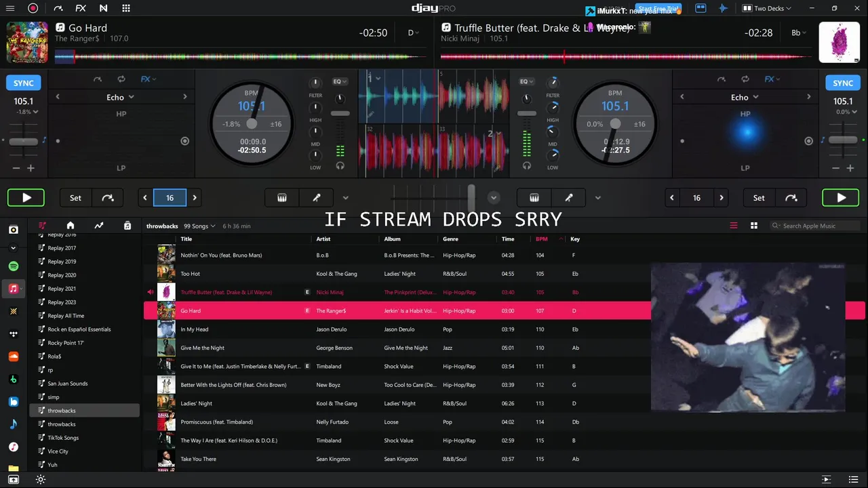Open Spotify source in library sidebar
The height and width of the screenshot is (488, 868).
pyautogui.click(x=14, y=266)
